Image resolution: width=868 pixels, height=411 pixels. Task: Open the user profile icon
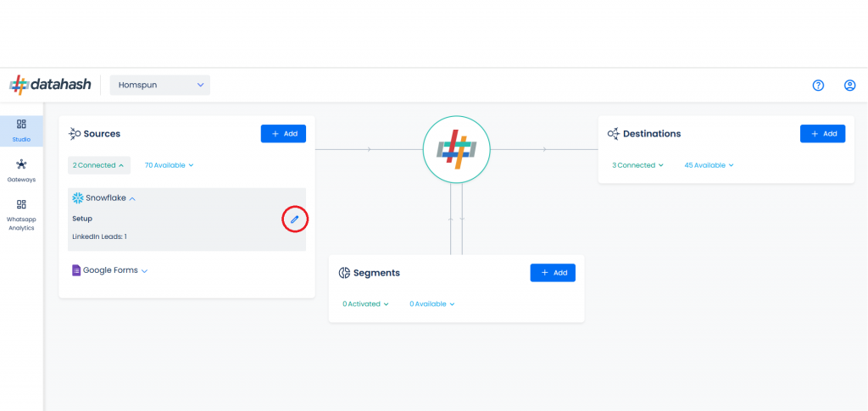tap(849, 86)
